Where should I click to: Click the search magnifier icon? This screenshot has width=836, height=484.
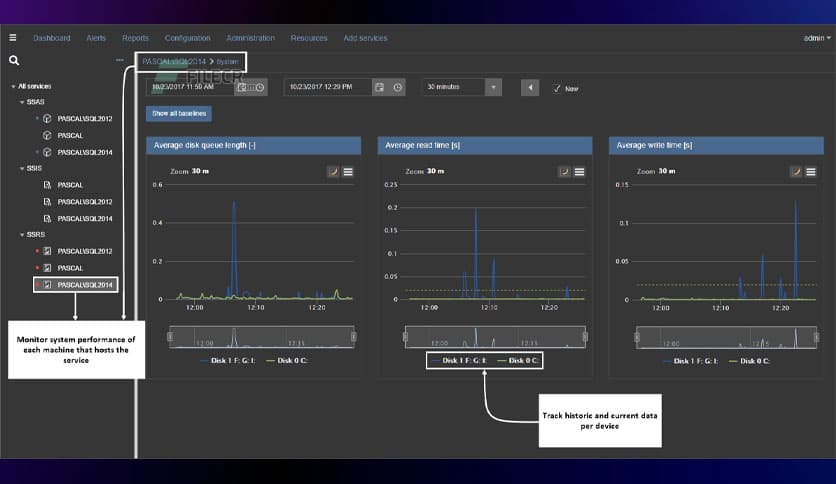pyautogui.click(x=14, y=61)
